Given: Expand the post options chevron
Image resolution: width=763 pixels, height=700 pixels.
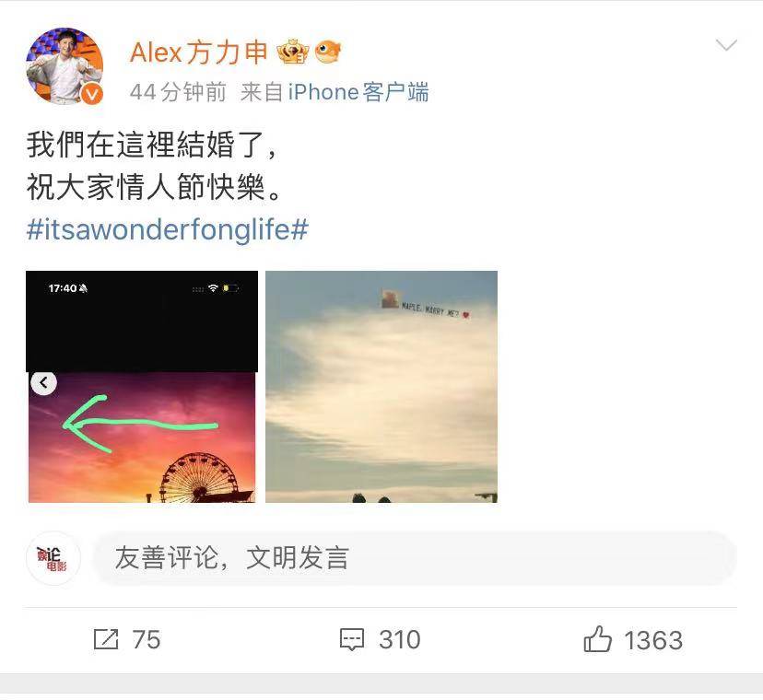Looking at the screenshot, I should pyautogui.click(x=726, y=45).
